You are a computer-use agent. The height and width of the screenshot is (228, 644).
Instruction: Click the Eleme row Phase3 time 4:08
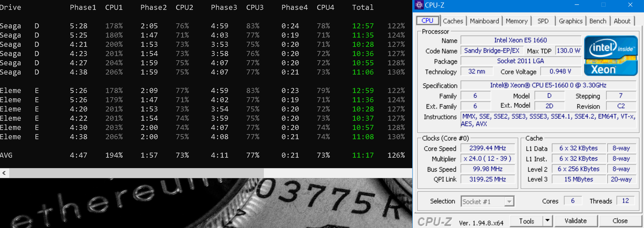220,137
